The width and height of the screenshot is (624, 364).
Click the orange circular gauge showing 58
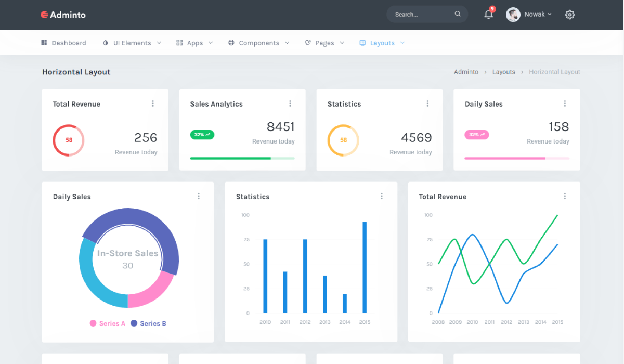(343, 140)
